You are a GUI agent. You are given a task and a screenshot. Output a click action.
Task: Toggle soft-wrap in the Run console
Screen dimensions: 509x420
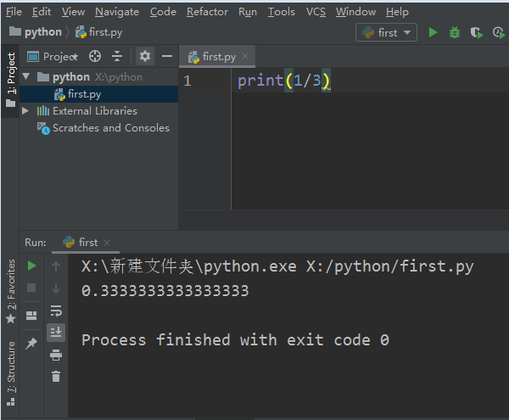(x=56, y=311)
